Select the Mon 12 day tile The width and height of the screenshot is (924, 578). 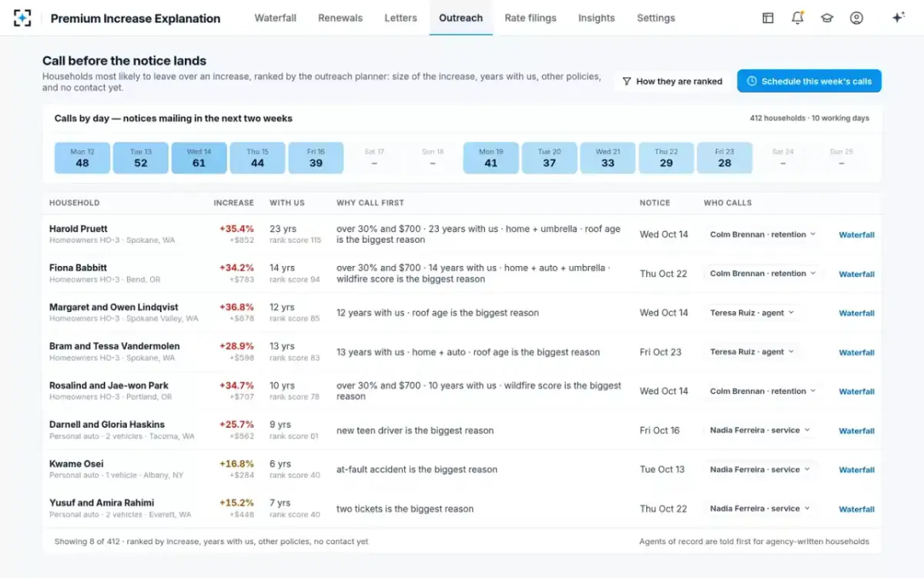click(82, 158)
